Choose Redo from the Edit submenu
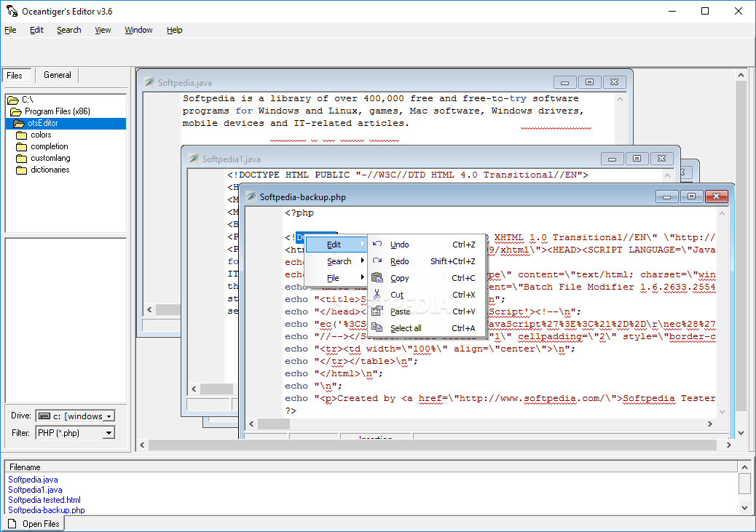The width and height of the screenshot is (756, 532). (x=426, y=261)
